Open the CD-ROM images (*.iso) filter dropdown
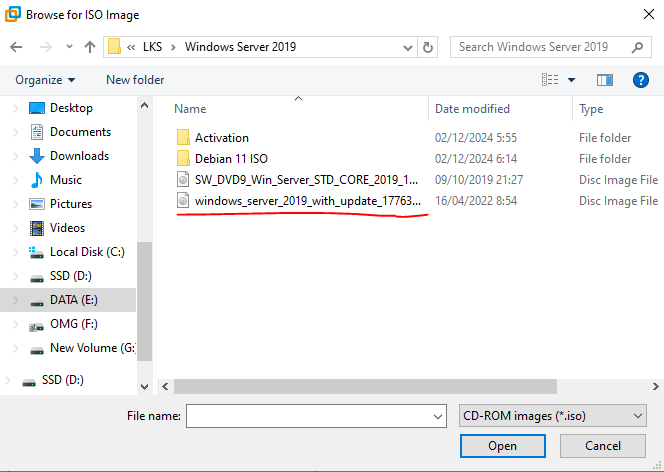The height and width of the screenshot is (472, 664). click(x=553, y=416)
